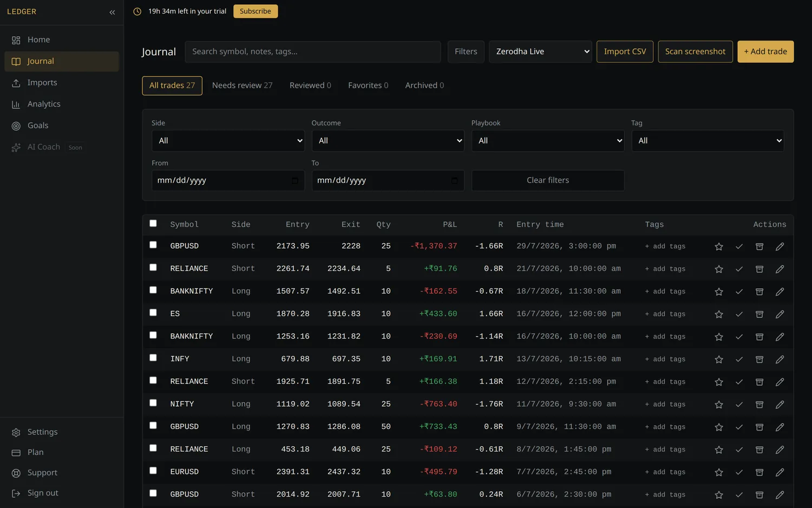Add tags to the GBPUSD 2173.95 trade
Image resolution: width=812 pixels, height=508 pixels.
point(665,246)
